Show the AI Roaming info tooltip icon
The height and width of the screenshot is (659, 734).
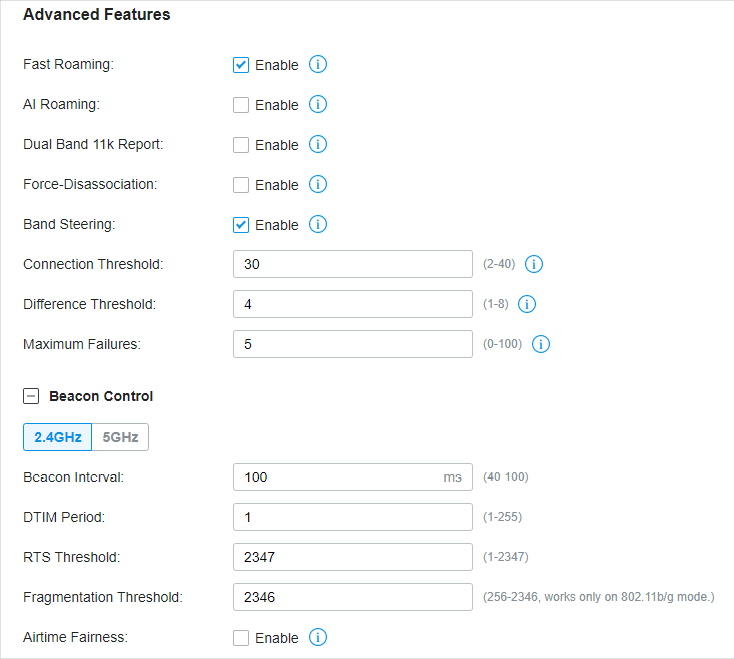[317, 104]
